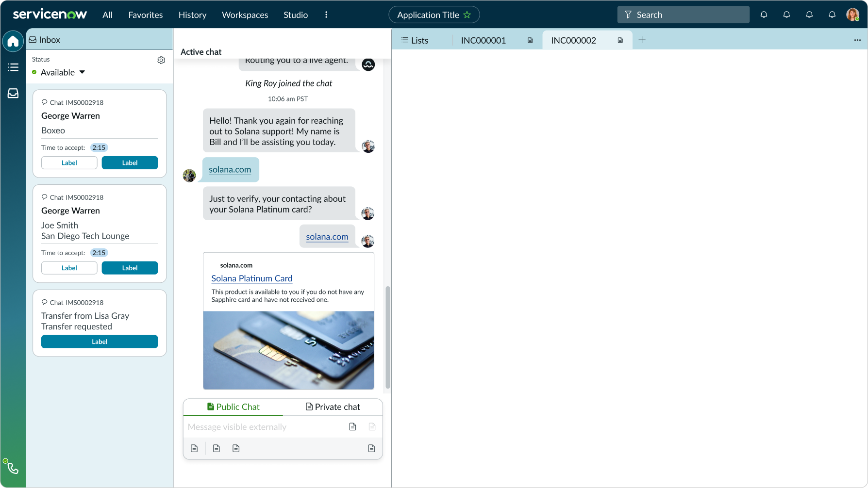Image resolution: width=868 pixels, height=488 pixels.
Task: Click San Diego Tech Lounge text
Action: pos(85,236)
